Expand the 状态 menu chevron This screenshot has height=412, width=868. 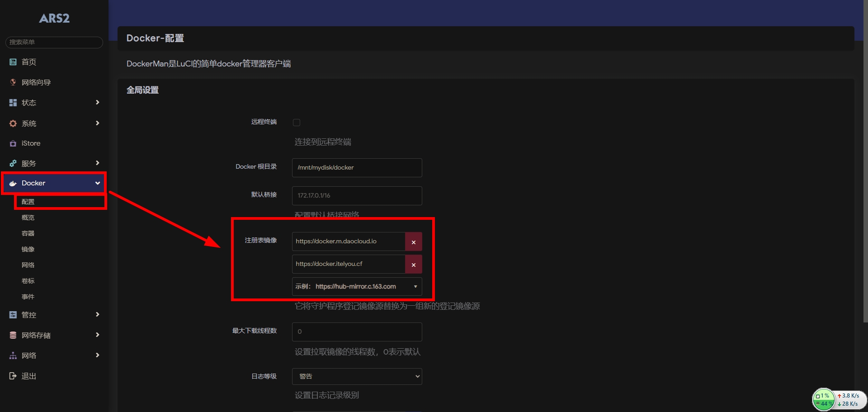pos(97,102)
